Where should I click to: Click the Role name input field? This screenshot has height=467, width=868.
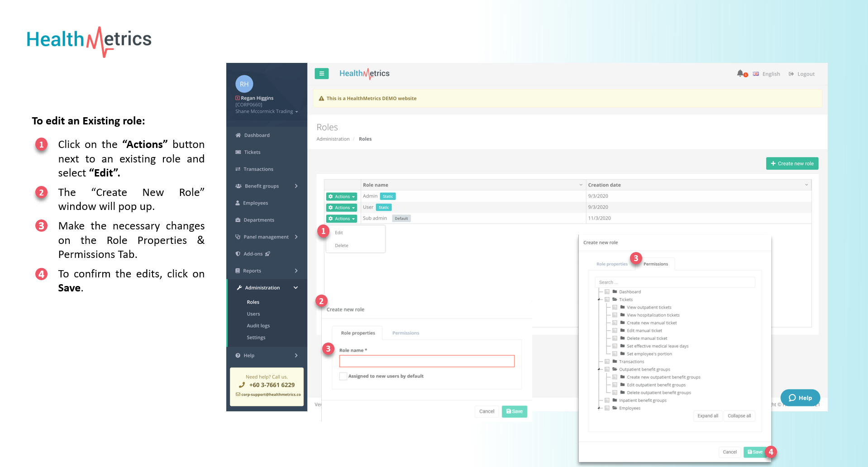tap(427, 361)
